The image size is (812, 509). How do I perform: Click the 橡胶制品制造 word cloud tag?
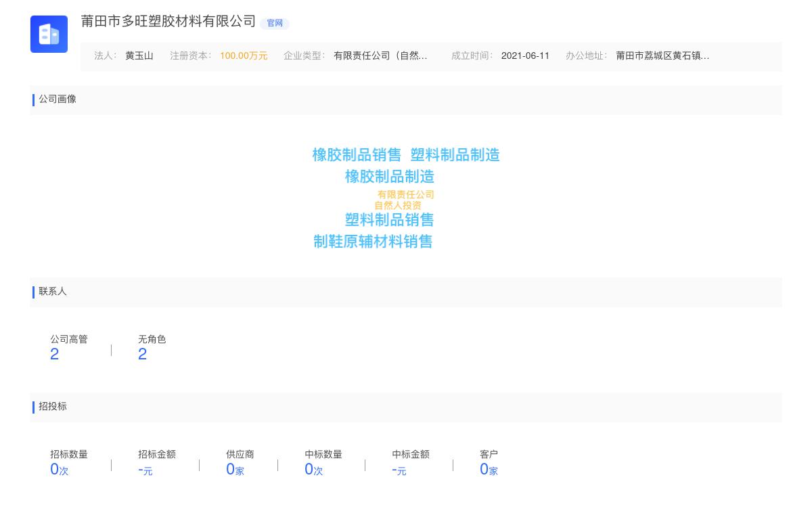[389, 177]
